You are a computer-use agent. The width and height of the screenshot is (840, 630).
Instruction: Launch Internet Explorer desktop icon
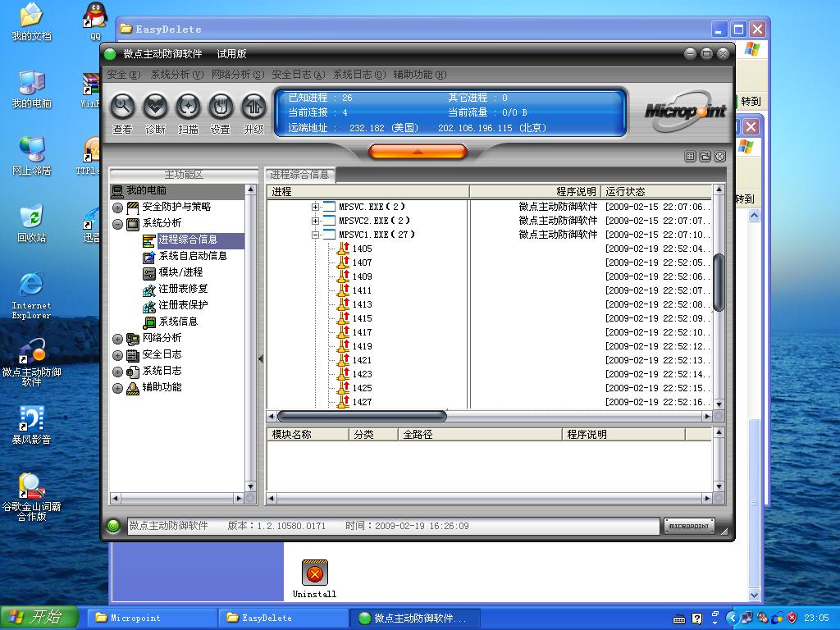31,295
